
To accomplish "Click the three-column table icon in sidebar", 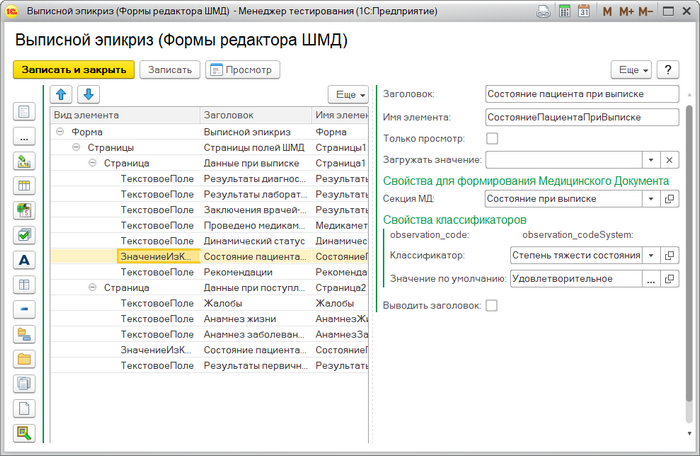I will point(24,186).
